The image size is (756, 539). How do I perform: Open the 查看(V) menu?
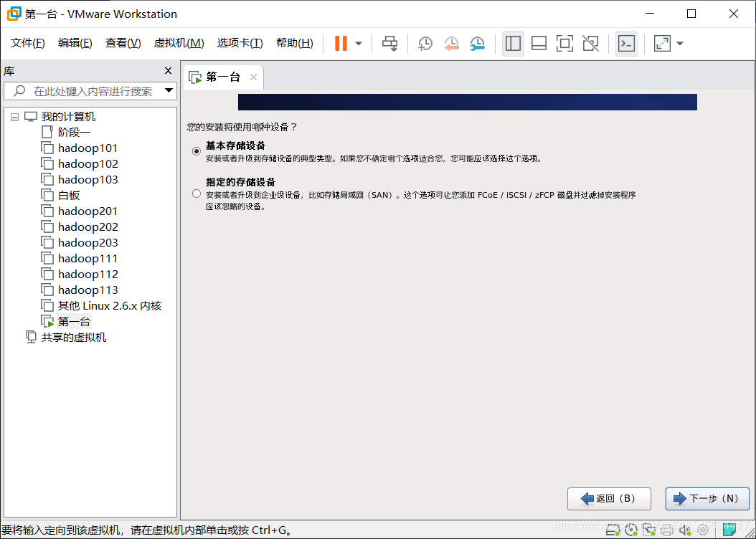(x=123, y=43)
